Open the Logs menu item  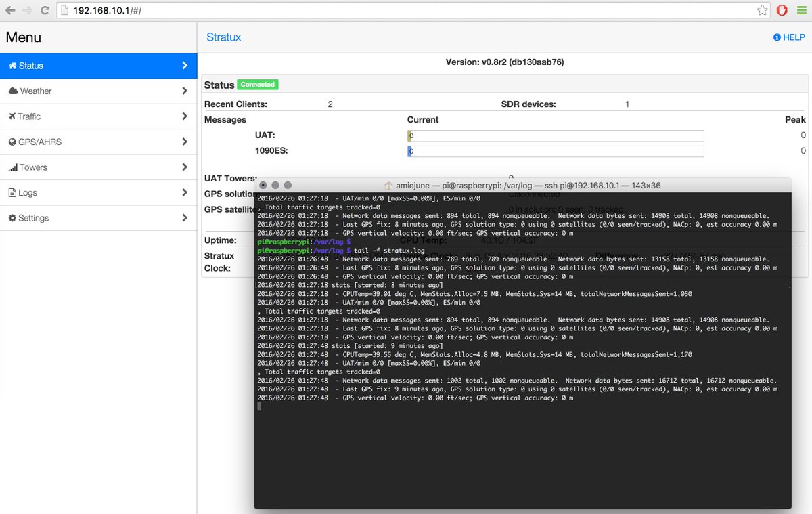click(98, 192)
